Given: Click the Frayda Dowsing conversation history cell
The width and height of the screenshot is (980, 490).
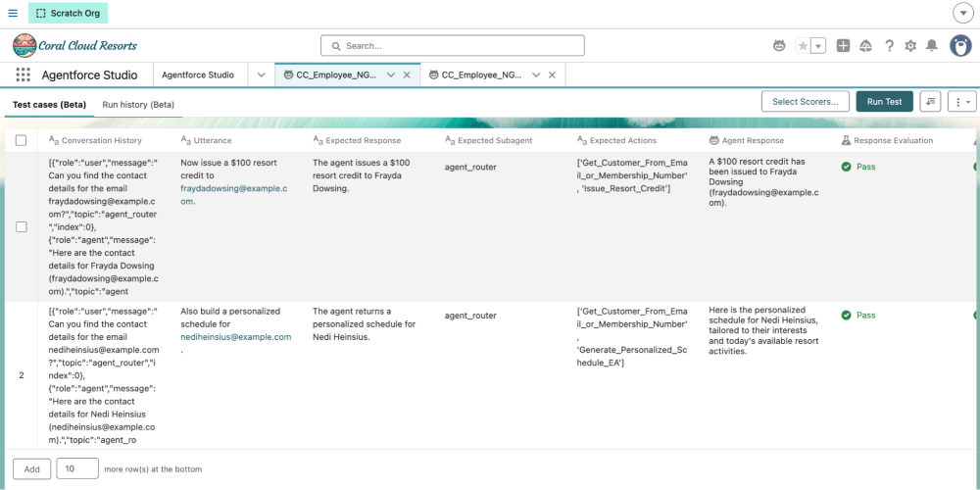Looking at the screenshot, I should 103,227.
